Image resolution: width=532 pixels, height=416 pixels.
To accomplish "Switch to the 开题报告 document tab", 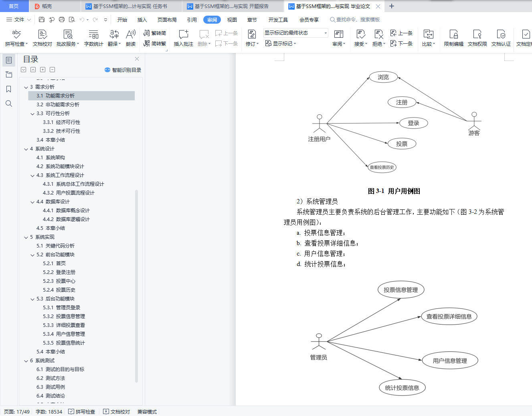I will point(233,6).
